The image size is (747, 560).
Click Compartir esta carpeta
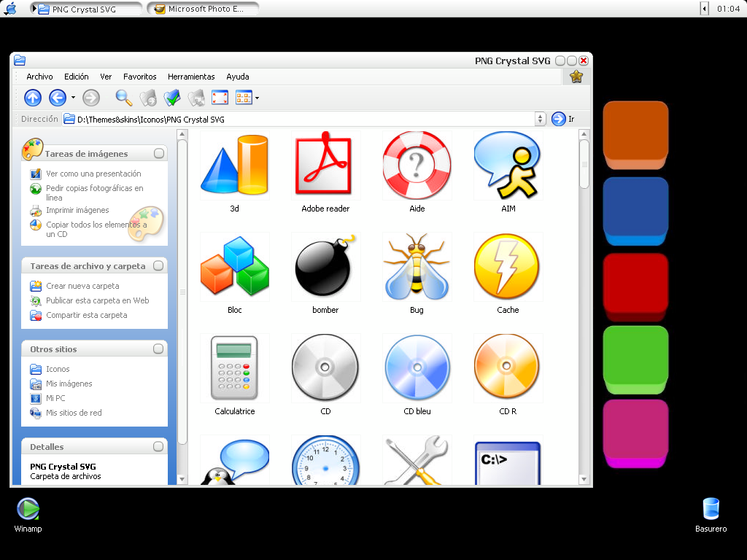tap(87, 315)
